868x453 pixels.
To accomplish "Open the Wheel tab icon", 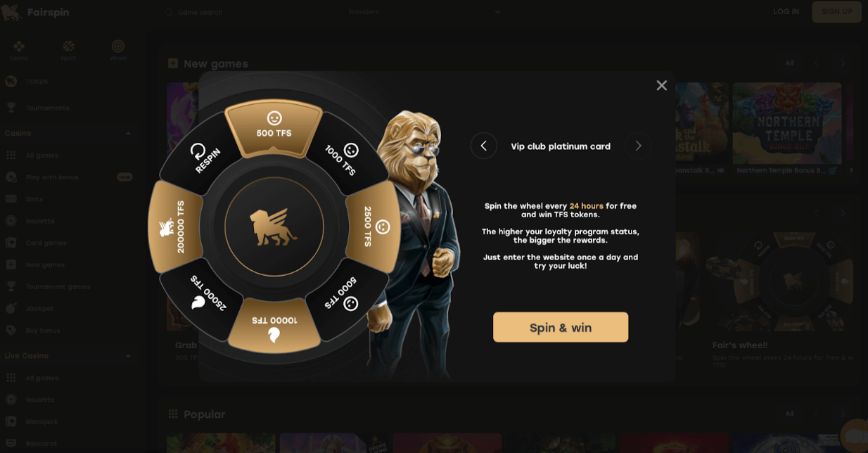I will tap(118, 50).
